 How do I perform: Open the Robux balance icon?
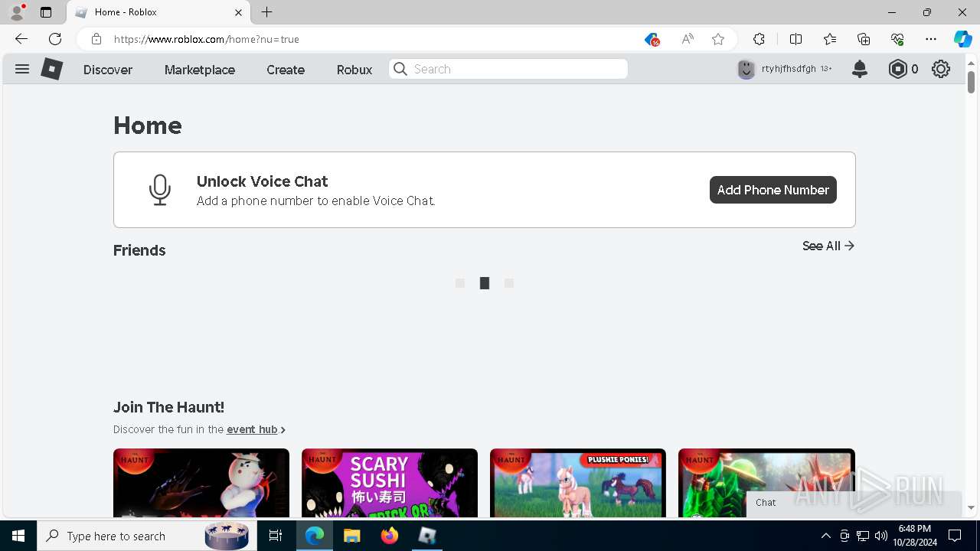[x=897, y=69]
